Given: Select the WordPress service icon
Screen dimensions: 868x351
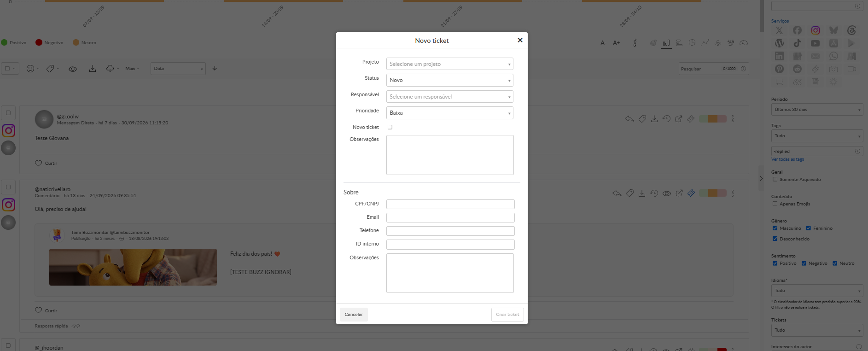Looking at the screenshot, I should [x=779, y=43].
